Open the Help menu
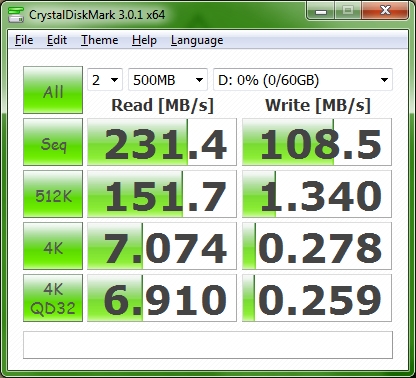Image resolution: width=416 pixels, height=378 pixels. pos(144,40)
